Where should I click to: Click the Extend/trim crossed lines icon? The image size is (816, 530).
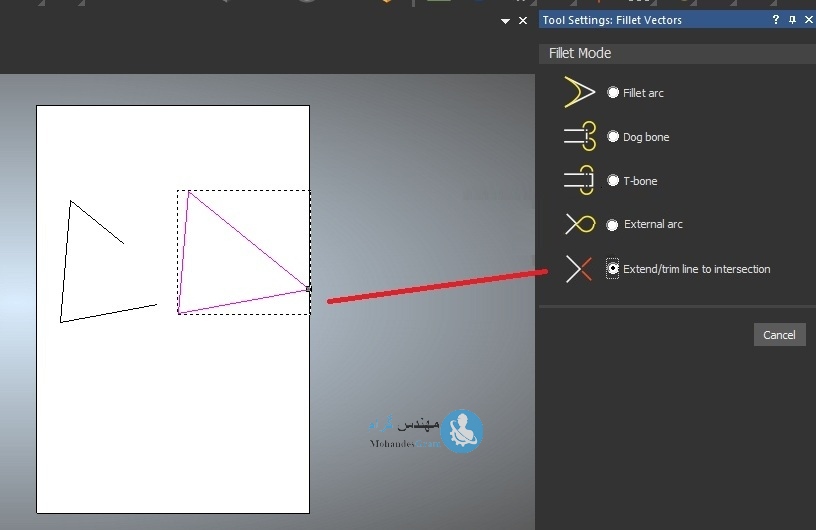579,269
